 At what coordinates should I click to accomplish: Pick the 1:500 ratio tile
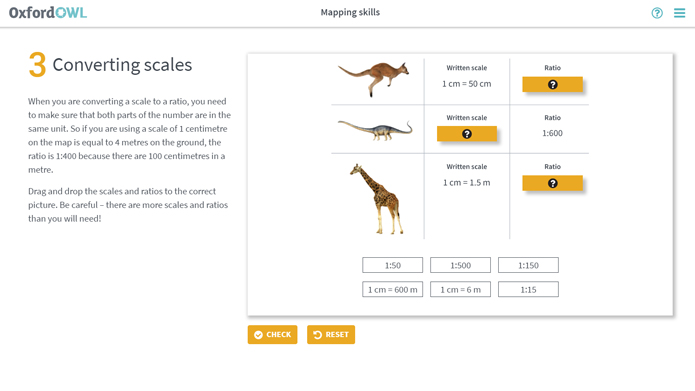[x=460, y=265]
